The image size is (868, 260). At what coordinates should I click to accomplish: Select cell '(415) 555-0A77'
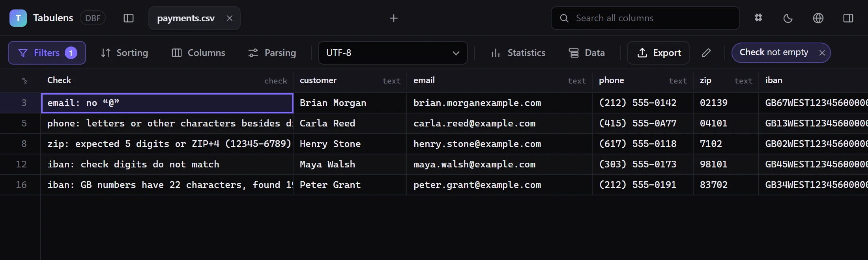point(643,124)
